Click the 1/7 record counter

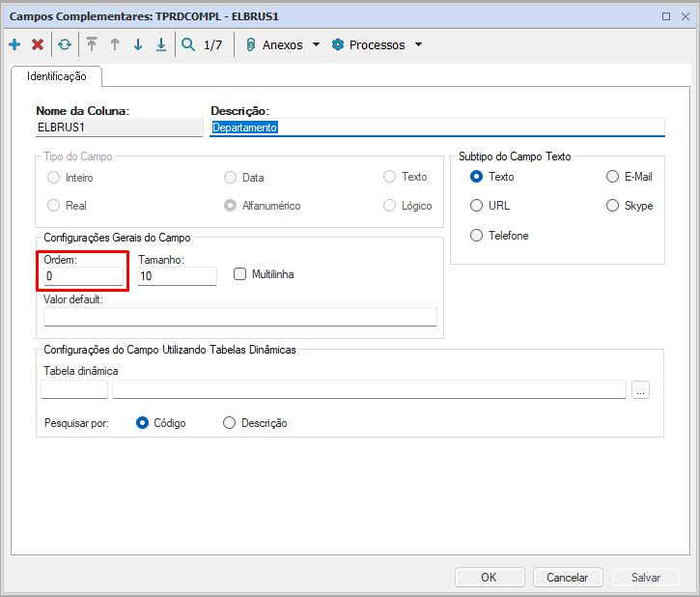coord(213,45)
